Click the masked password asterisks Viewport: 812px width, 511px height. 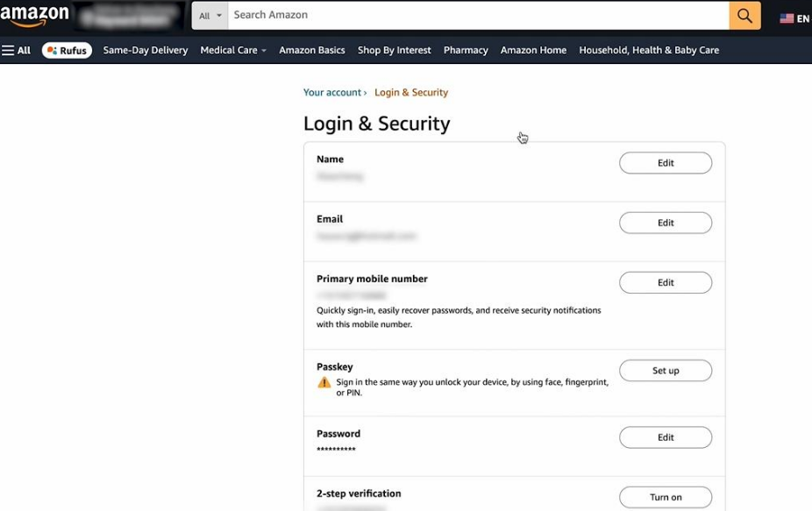pyautogui.click(x=336, y=449)
